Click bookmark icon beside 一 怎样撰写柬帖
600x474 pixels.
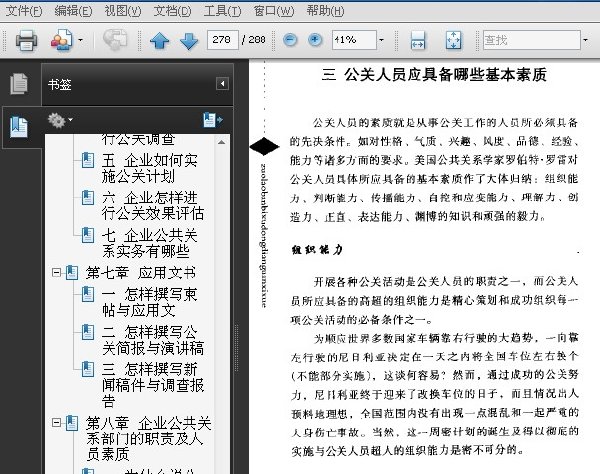point(88,294)
